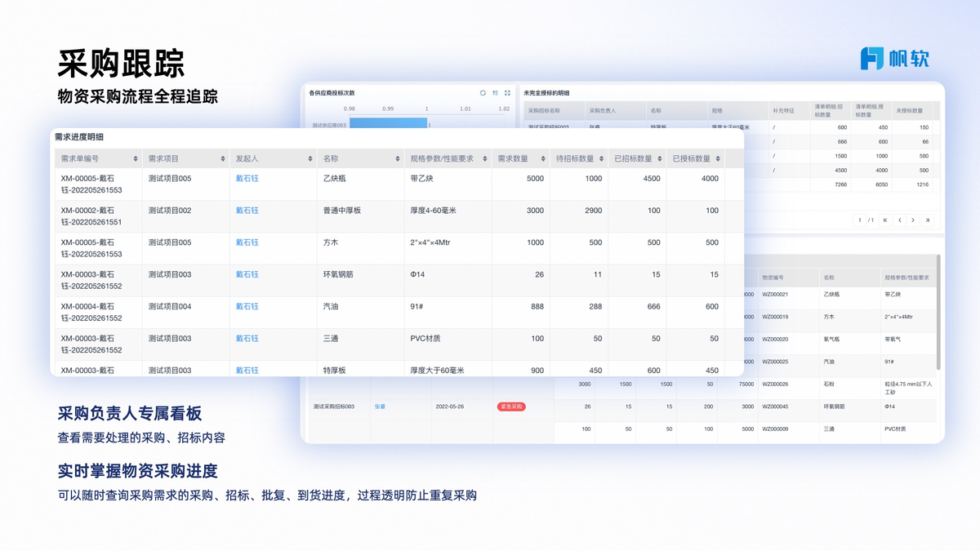Expand the 各供应商投标次数 chart to fullscreen

tap(507, 93)
